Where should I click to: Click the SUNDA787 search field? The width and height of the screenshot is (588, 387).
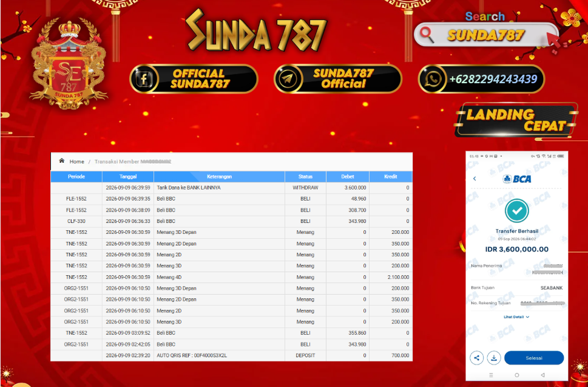(486, 35)
